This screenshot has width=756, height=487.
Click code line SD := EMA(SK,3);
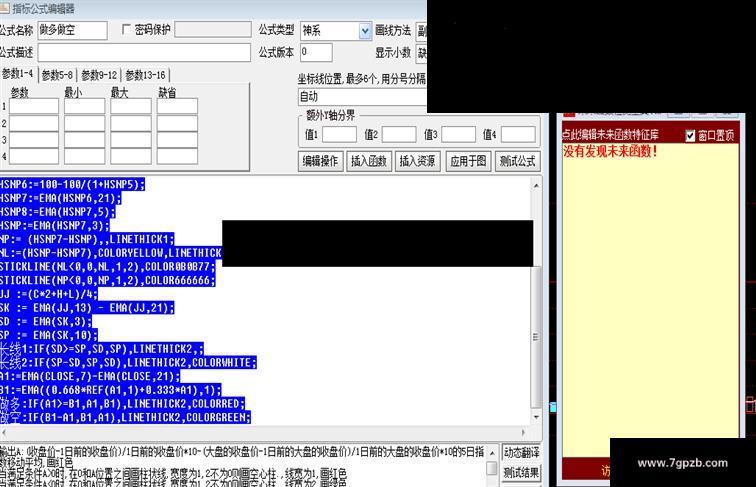tap(46, 321)
